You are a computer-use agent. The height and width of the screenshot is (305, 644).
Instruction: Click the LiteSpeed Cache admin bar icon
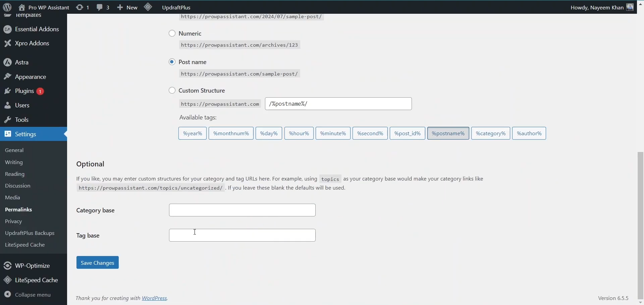[148, 7]
